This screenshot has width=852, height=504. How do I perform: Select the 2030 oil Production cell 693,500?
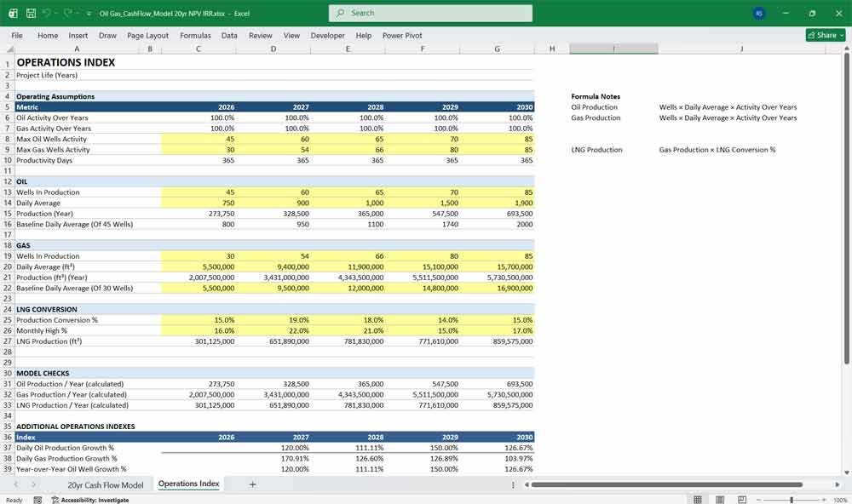tap(497, 214)
